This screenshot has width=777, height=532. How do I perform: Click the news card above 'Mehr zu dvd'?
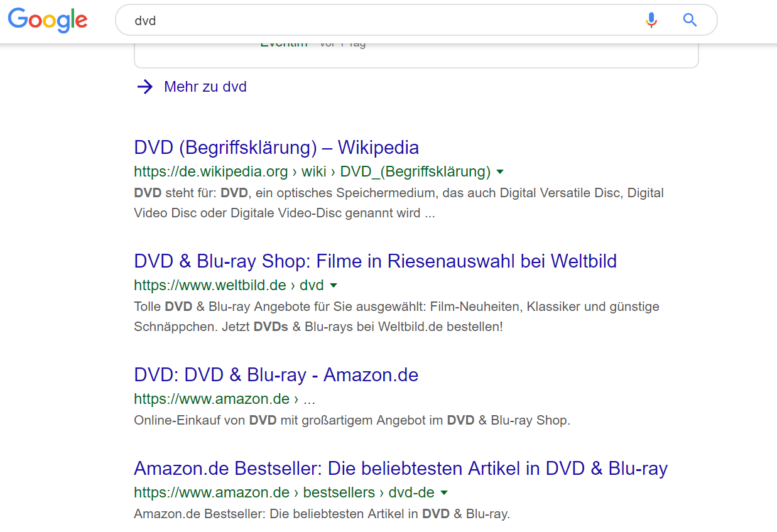pos(416,50)
